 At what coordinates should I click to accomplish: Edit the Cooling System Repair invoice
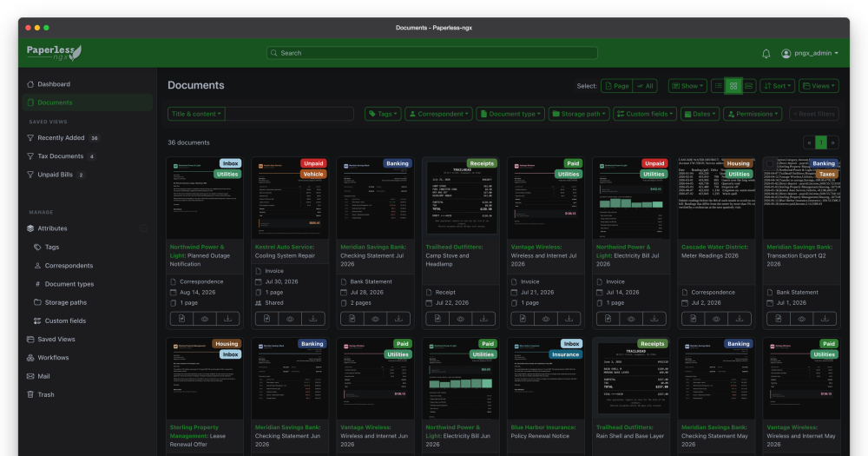(266, 319)
